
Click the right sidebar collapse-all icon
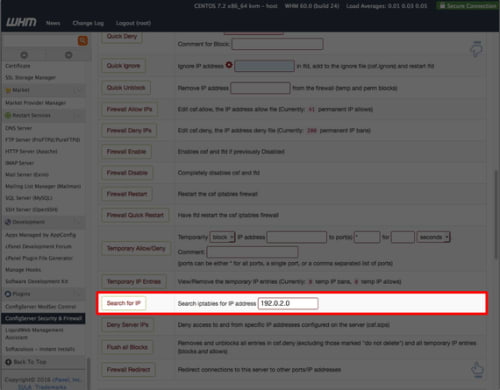(68, 55)
